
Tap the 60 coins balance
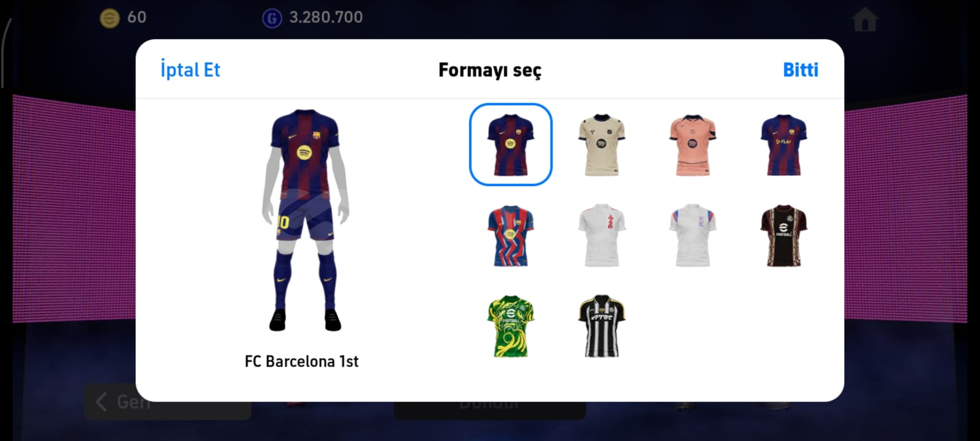137,17
